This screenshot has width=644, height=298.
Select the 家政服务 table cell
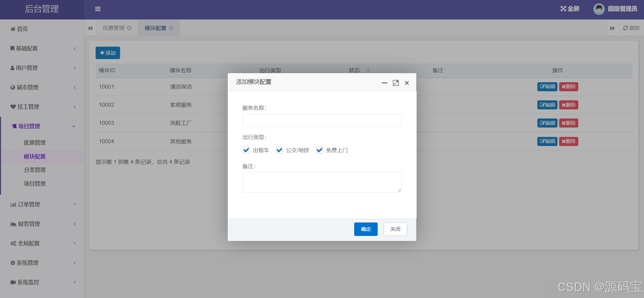point(181,105)
